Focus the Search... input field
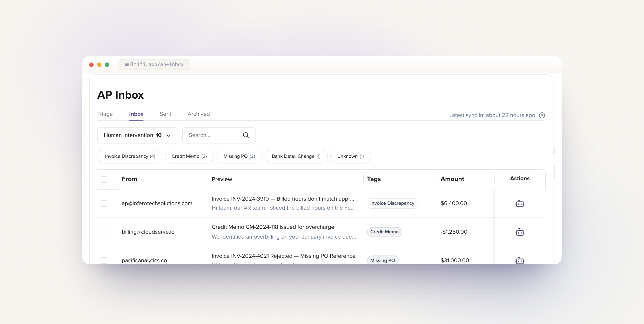644x324 pixels. (x=219, y=135)
